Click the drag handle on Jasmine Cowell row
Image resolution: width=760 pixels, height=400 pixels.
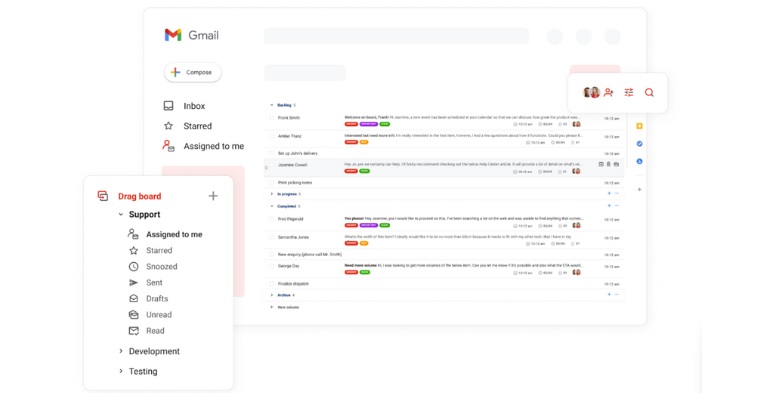tap(266, 167)
